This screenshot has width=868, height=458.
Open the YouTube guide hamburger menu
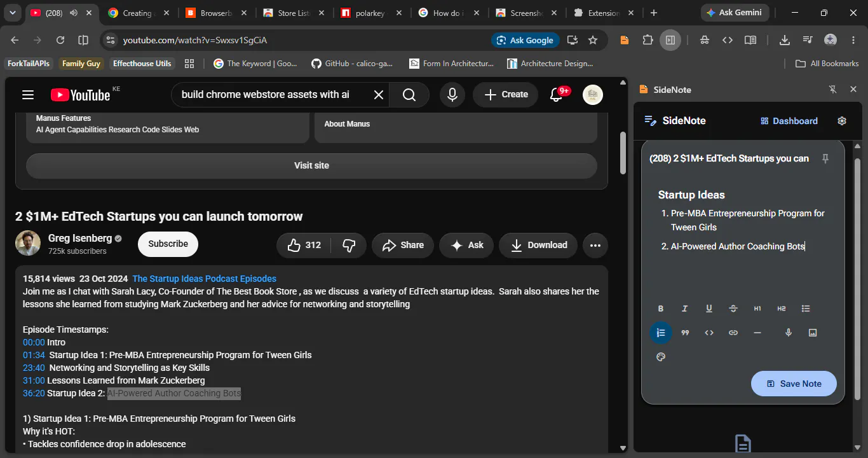[x=28, y=95]
